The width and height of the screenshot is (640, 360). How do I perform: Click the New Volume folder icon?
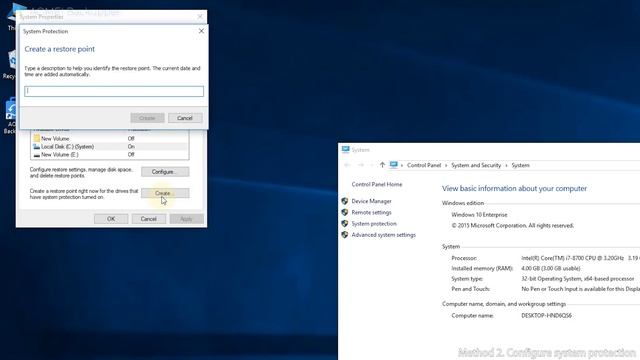pyautogui.click(x=37, y=138)
